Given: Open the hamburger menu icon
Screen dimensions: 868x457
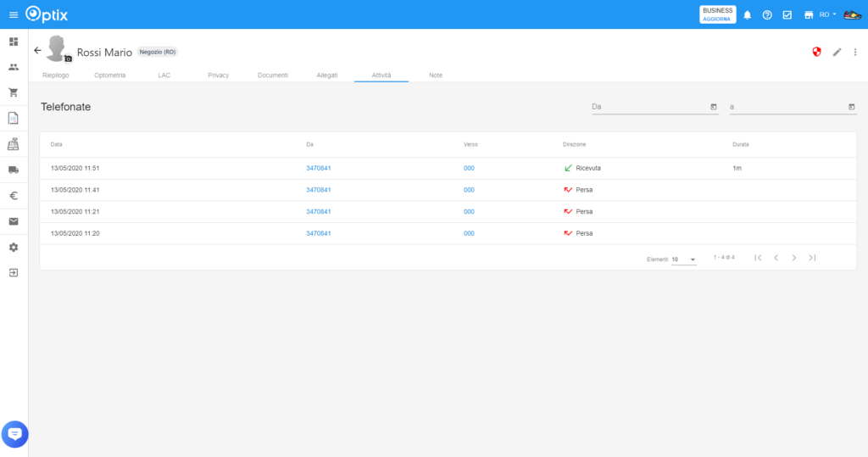Looking at the screenshot, I should click(13, 14).
